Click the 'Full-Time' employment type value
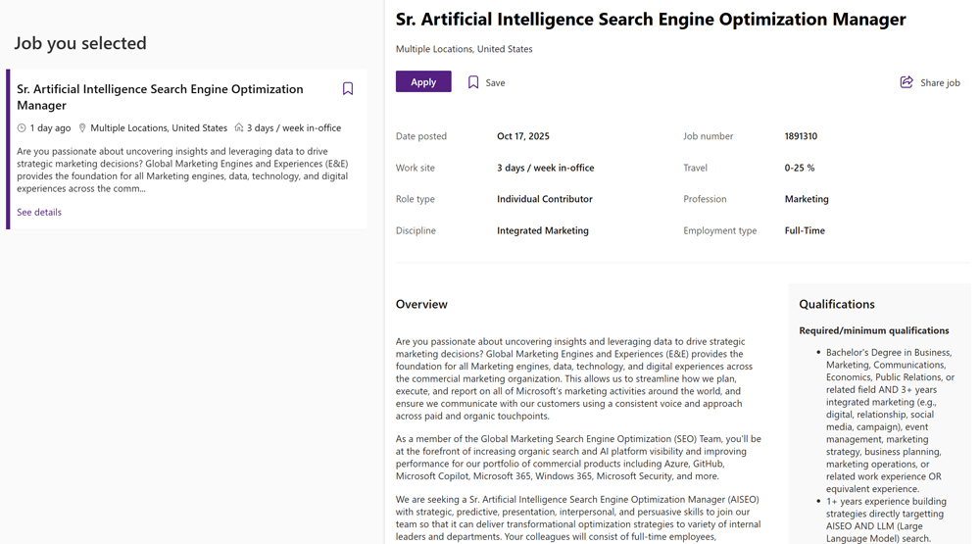The image size is (980, 544). tap(805, 230)
